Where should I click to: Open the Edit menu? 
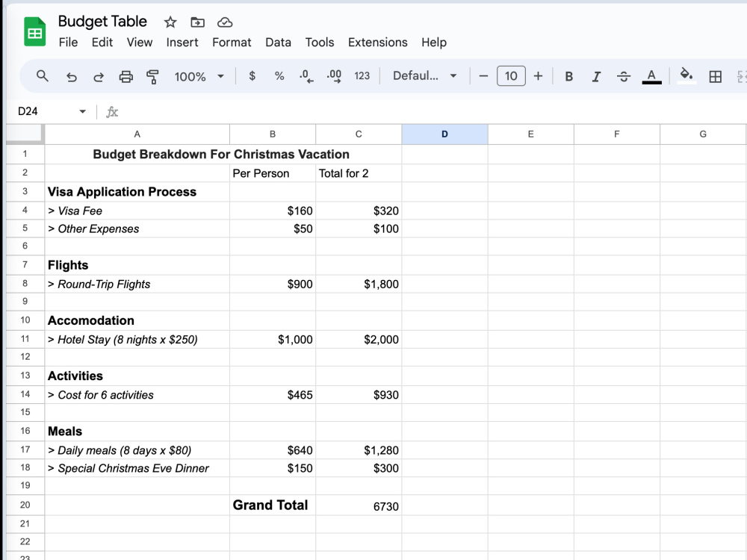coord(102,43)
